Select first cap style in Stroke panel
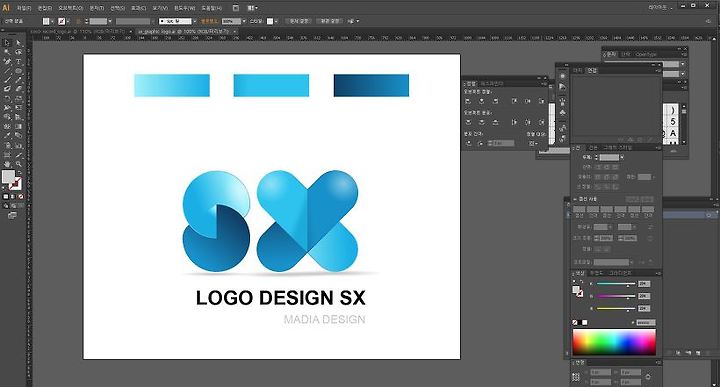Image resolution: width=720 pixels, height=387 pixels. (x=598, y=167)
